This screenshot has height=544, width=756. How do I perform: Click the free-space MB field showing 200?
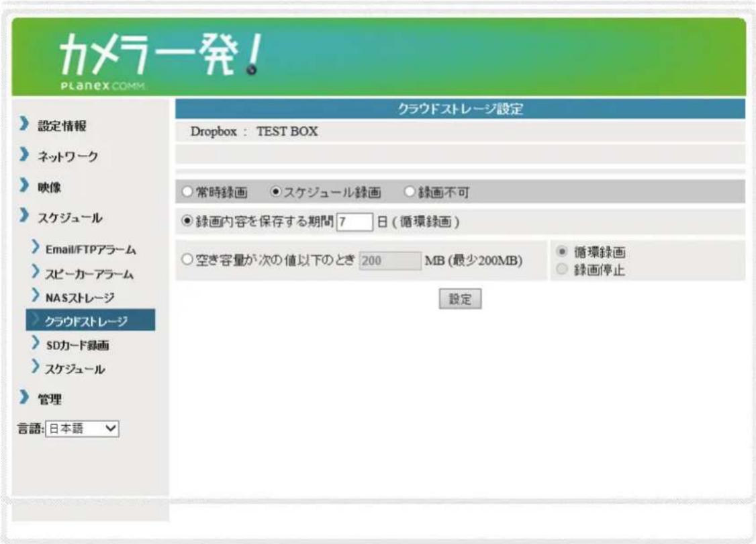[x=390, y=261]
